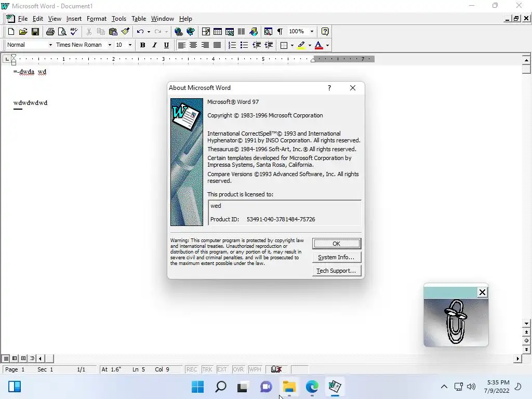This screenshot has width=532, height=399.
Task: Open the Table menu
Action: click(139, 19)
